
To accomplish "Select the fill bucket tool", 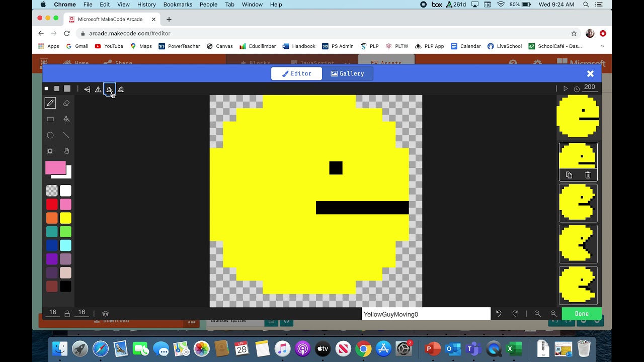I will coord(66,119).
